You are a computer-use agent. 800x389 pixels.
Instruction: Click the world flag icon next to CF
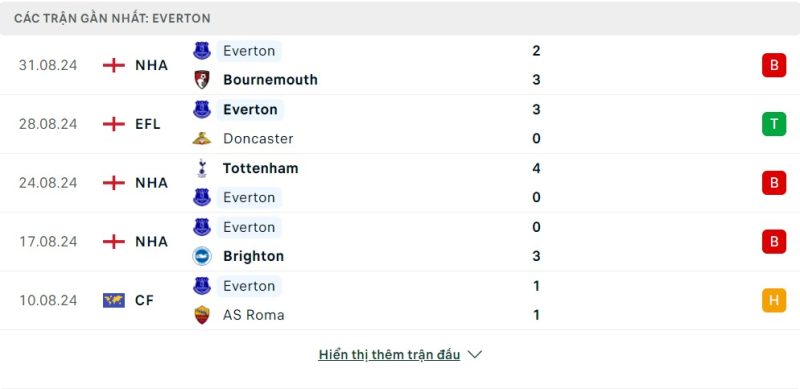114,300
